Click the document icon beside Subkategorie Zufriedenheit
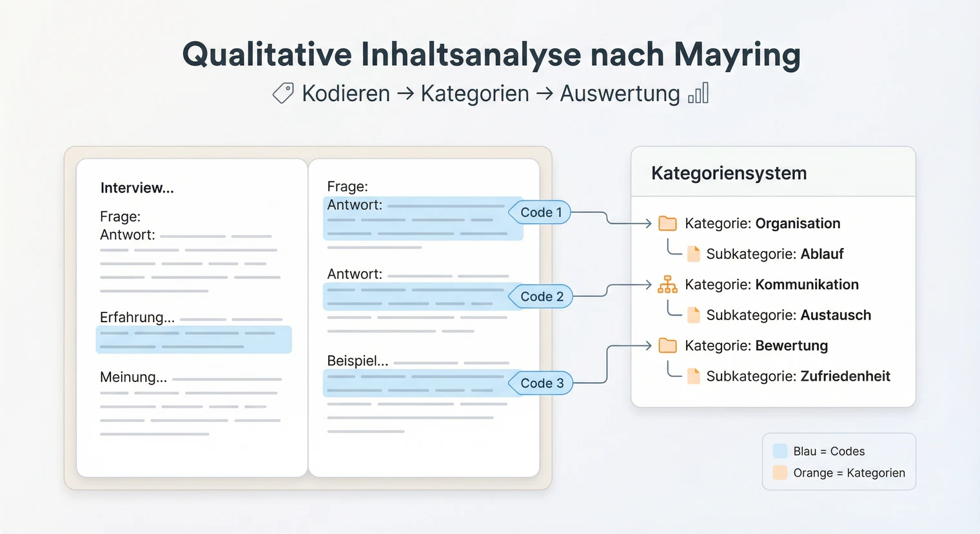Viewport: 980px width, 534px height. point(694,376)
